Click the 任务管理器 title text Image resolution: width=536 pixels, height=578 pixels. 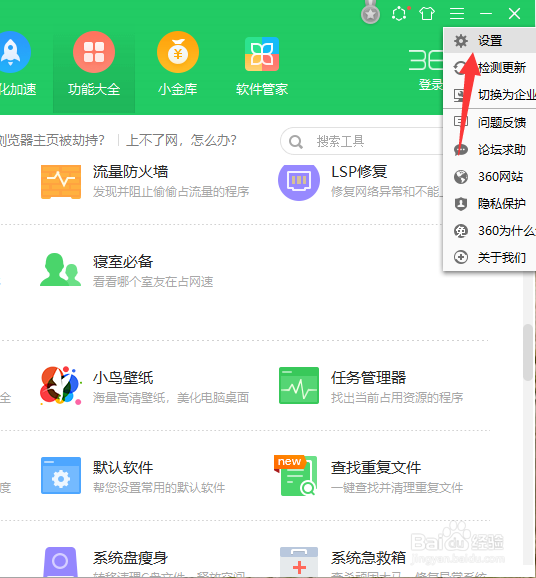click(368, 378)
